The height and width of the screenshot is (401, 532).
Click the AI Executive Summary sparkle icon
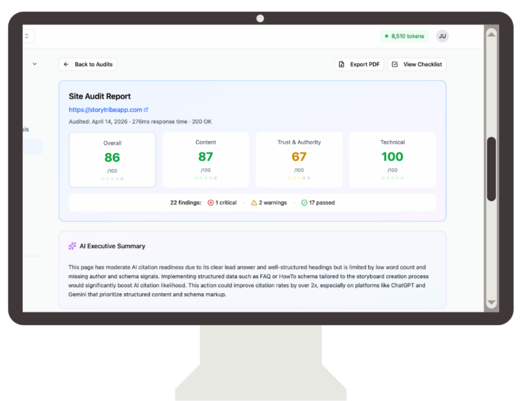72,246
